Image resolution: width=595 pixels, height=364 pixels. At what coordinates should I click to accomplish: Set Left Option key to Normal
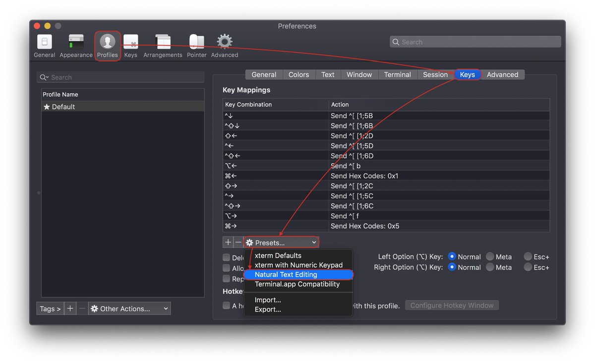(452, 256)
